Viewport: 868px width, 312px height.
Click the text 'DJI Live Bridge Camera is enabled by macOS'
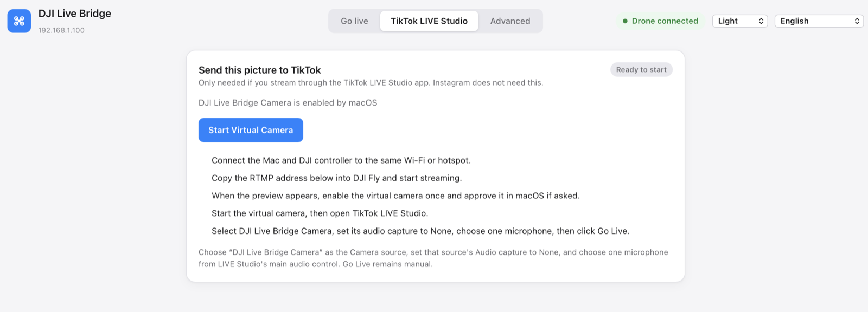tap(288, 103)
